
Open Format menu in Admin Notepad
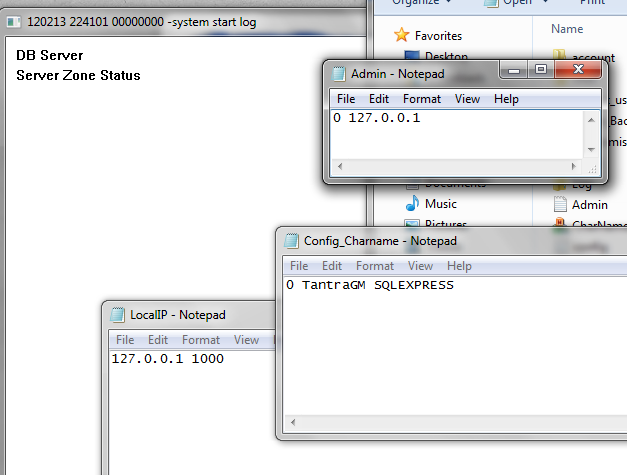[421, 99]
